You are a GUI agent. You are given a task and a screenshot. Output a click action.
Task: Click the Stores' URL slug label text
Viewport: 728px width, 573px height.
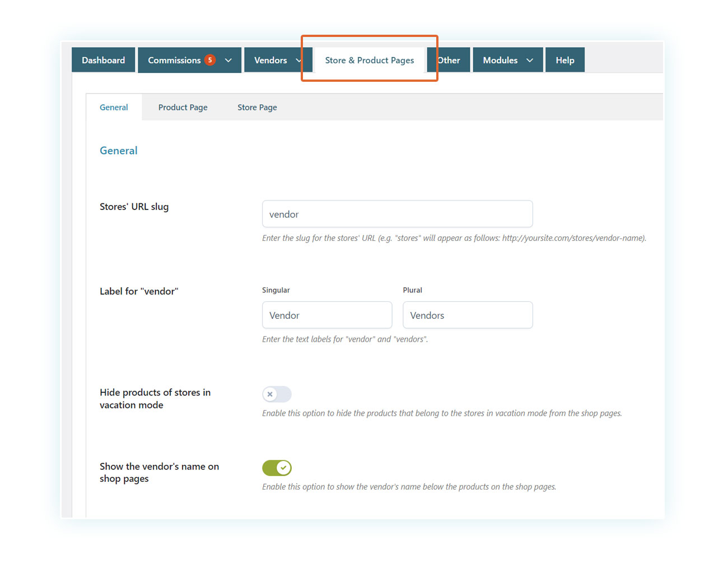pos(134,207)
